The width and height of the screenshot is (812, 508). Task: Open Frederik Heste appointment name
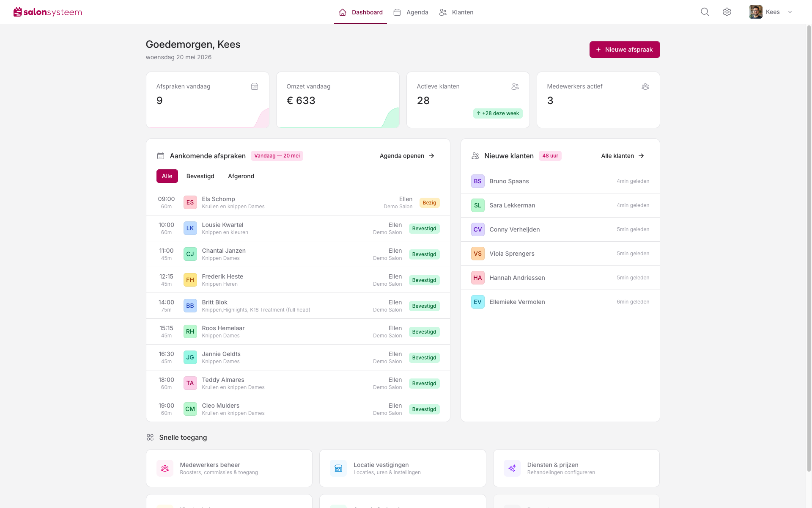pyautogui.click(x=222, y=276)
